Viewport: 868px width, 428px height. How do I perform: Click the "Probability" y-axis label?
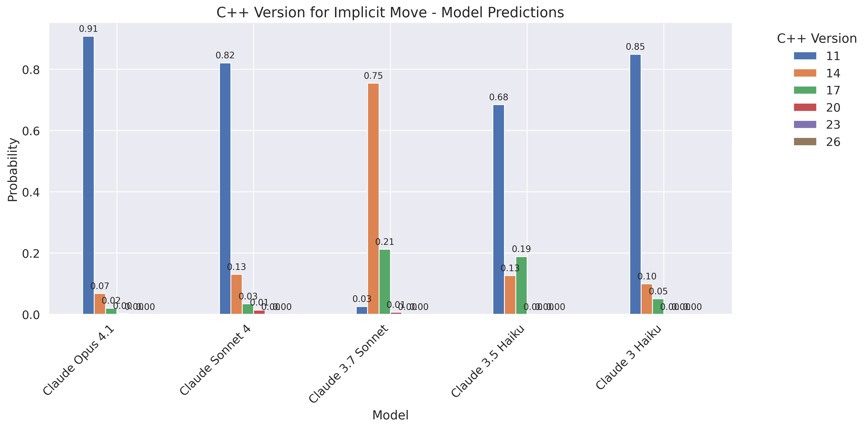coord(13,170)
